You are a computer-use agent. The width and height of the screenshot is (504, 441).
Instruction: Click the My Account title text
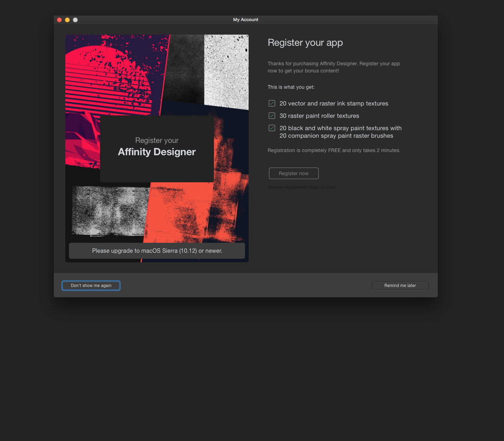click(x=246, y=20)
